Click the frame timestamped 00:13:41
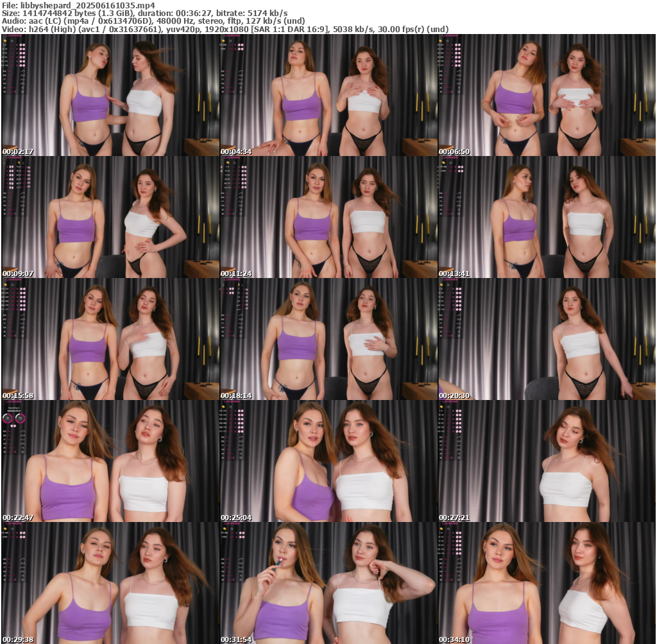This screenshot has width=657, height=644. [x=547, y=217]
